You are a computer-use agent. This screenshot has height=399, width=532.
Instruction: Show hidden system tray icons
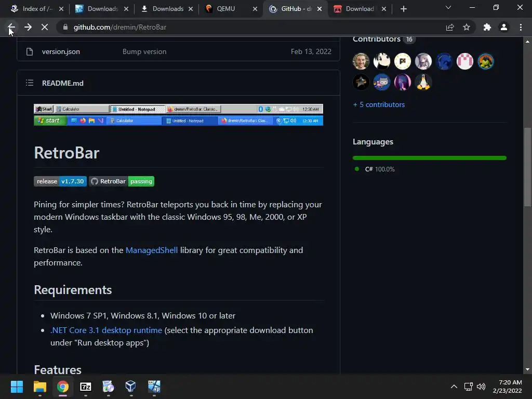click(x=454, y=387)
